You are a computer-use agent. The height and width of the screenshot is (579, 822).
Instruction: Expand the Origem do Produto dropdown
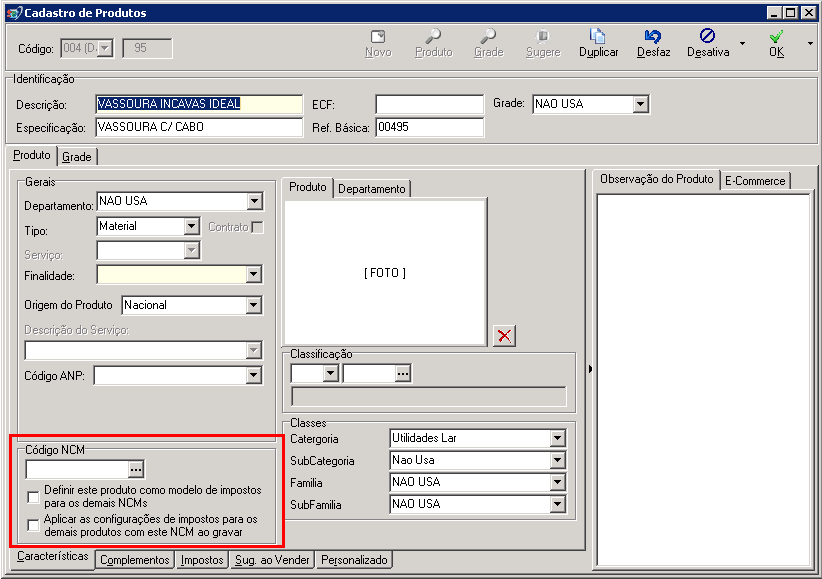[x=254, y=305]
